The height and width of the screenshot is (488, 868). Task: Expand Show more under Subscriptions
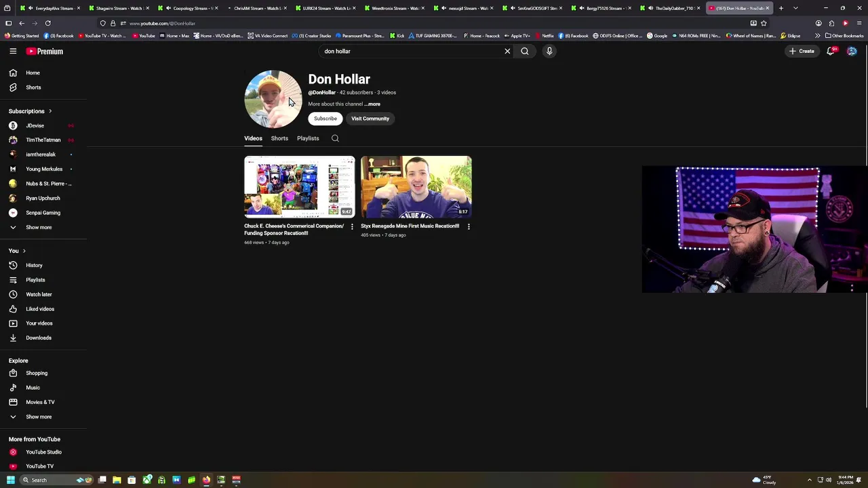[x=43, y=227]
